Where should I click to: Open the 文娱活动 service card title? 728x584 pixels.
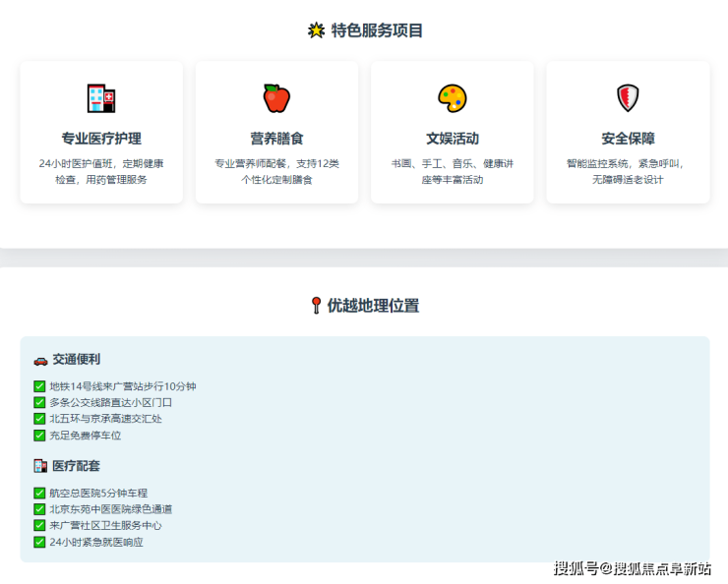click(452, 139)
